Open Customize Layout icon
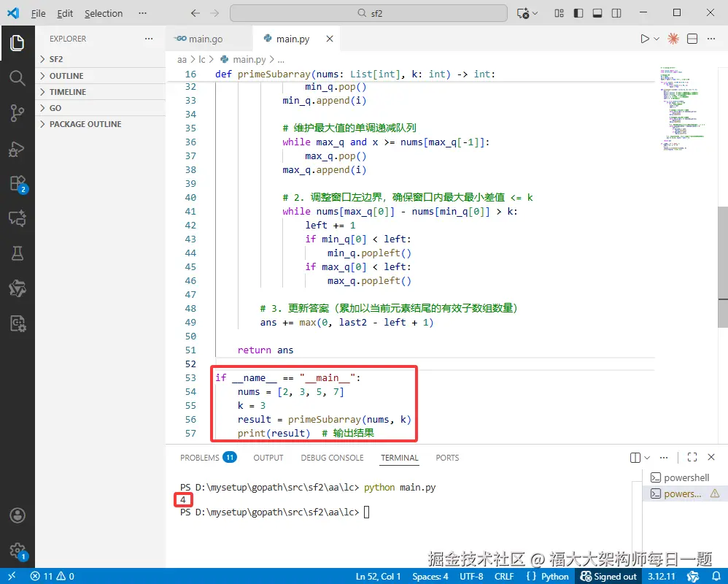Screen dimensions: 728x584 click(x=559, y=13)
